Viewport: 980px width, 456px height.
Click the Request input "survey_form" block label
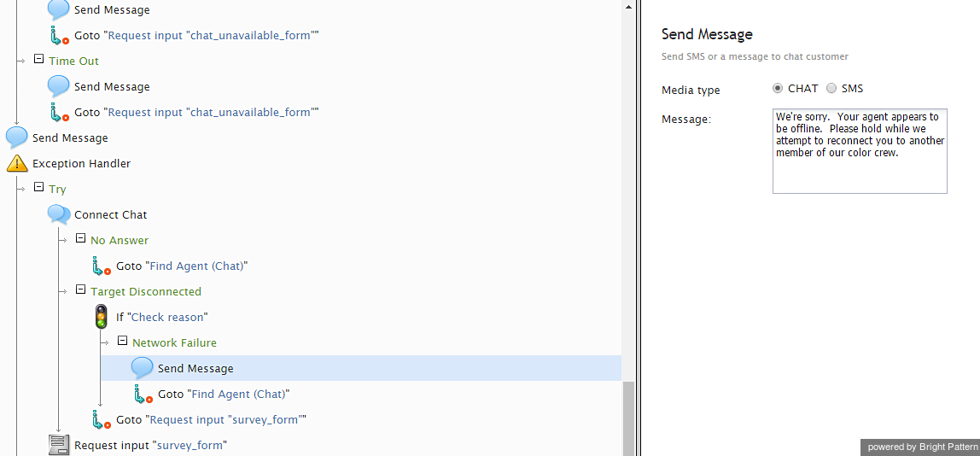click(x=150, y=446)
